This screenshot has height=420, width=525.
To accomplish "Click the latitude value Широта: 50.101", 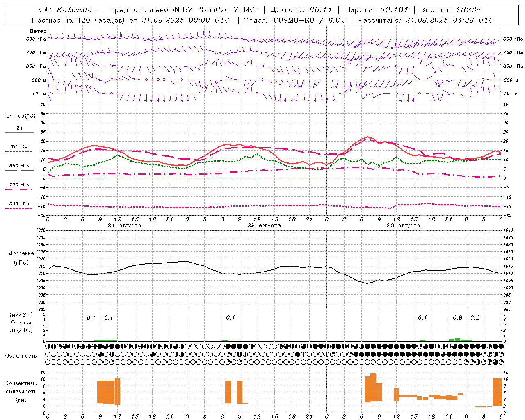I will coord(376,10).
